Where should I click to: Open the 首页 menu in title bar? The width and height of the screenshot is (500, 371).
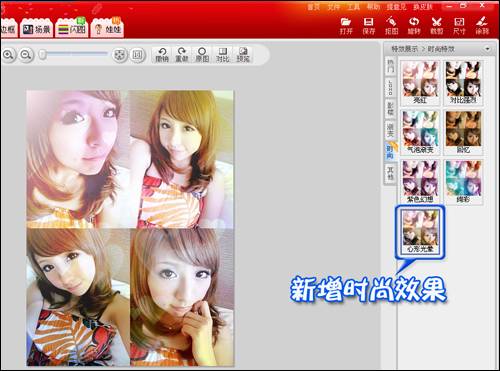(313, 7)
